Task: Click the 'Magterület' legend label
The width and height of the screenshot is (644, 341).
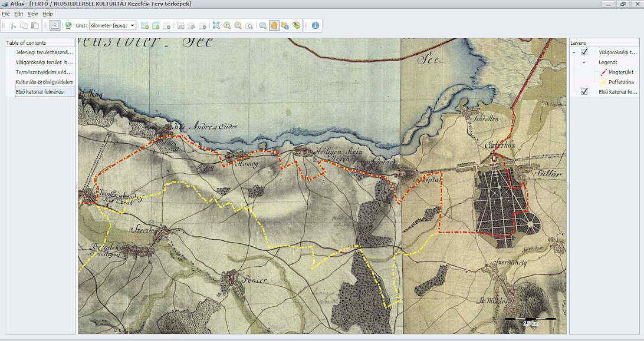Action: (621, 72)
